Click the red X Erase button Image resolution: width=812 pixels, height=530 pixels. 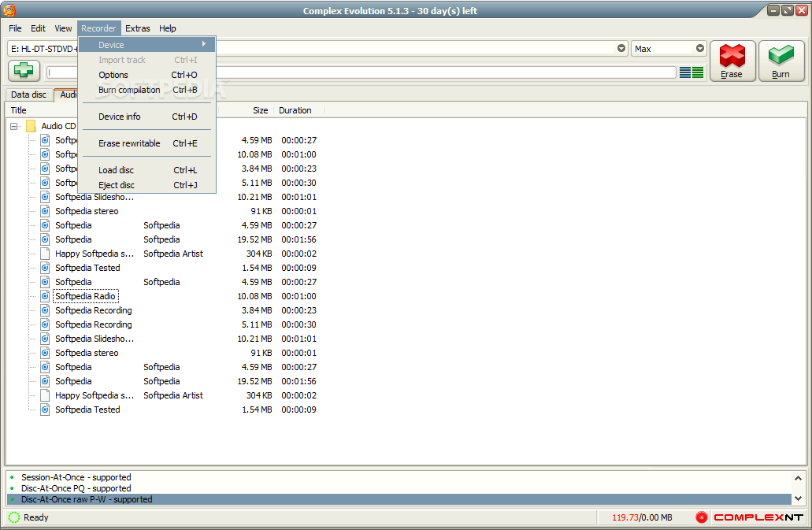pyautogui.click(x=732, y=61)
